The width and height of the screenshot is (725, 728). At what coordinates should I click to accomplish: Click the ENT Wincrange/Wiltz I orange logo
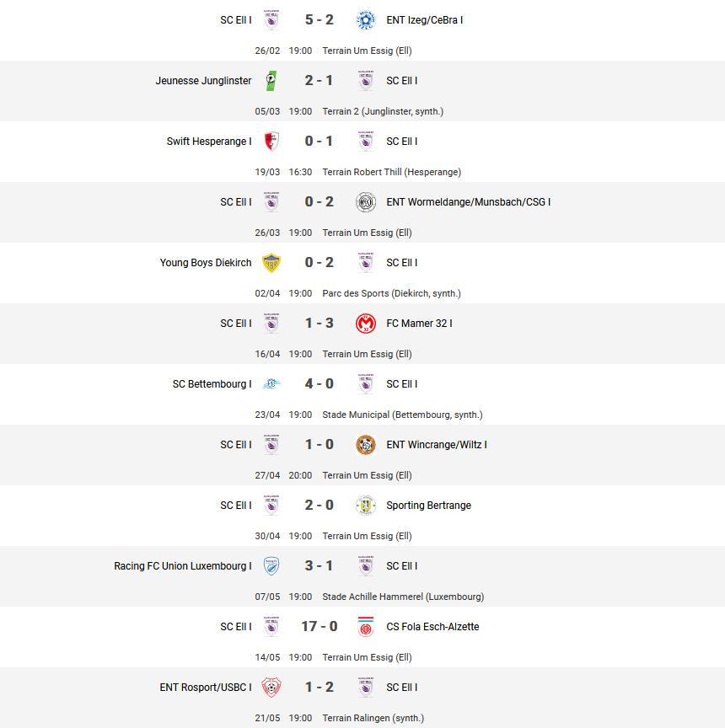(x=366, y=445)
